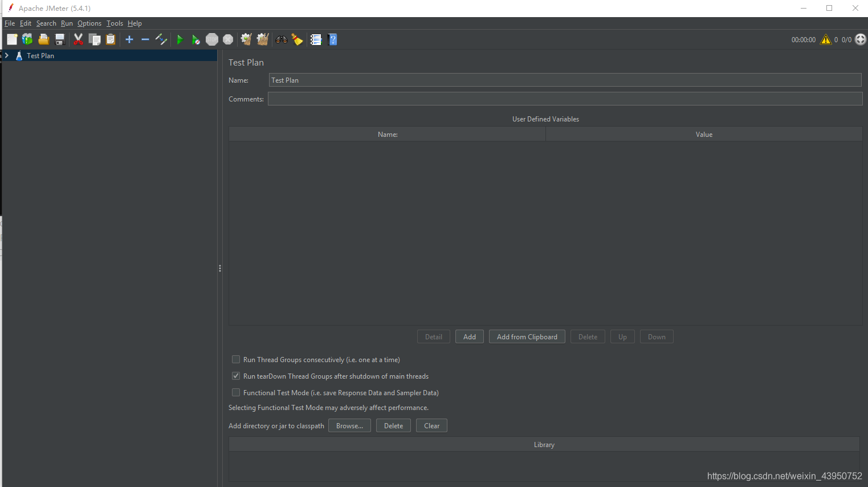This screenshot has width=868, height=487.
Task: Reset search with the yellow broom icon
Action: 298,39
